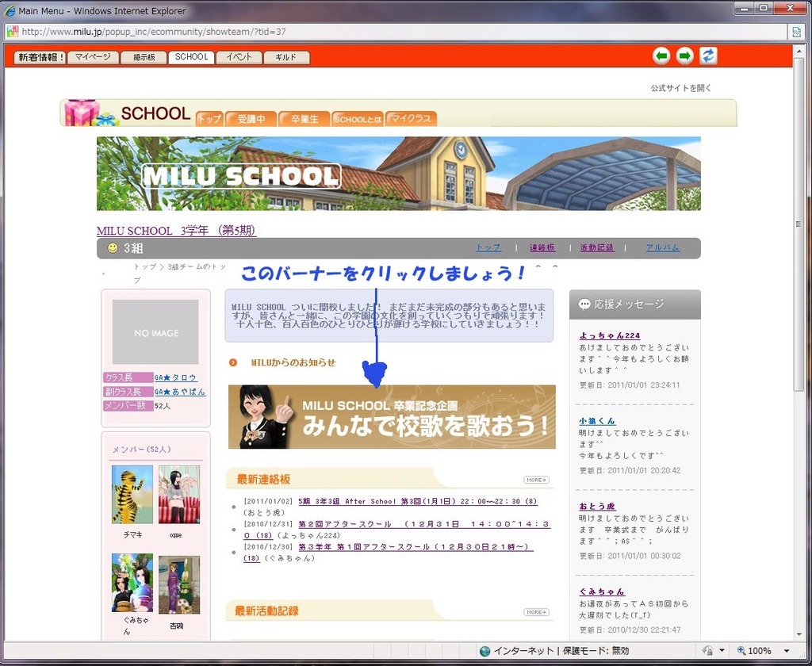Click the smiley face icon next to 3組
Image resolution: width=812 pixels, height=666 pixels.
[113, 248]
